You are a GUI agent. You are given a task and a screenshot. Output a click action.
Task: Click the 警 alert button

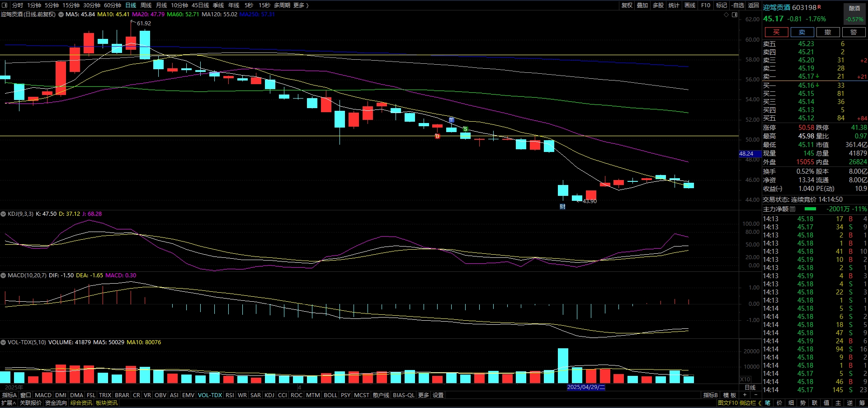coord(854,32)
